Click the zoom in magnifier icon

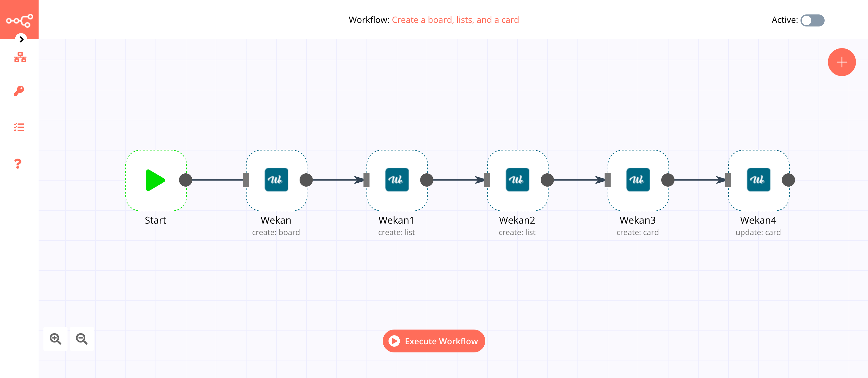click(55, 339)
